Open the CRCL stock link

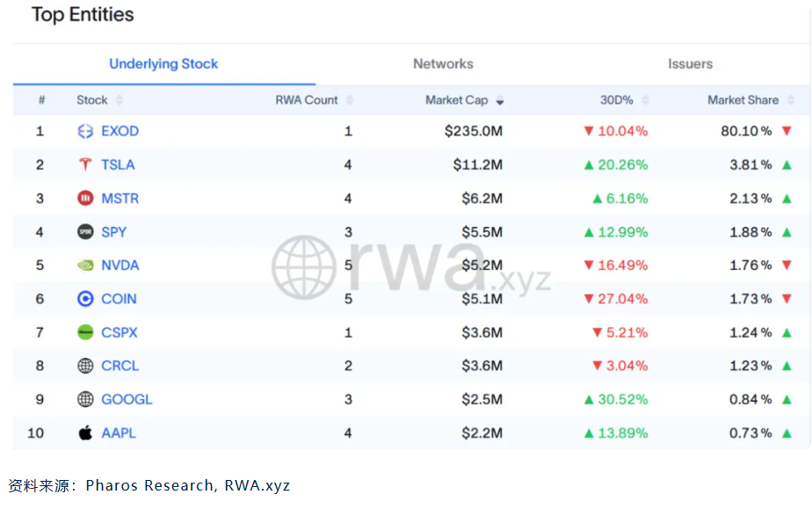point(120,366)
